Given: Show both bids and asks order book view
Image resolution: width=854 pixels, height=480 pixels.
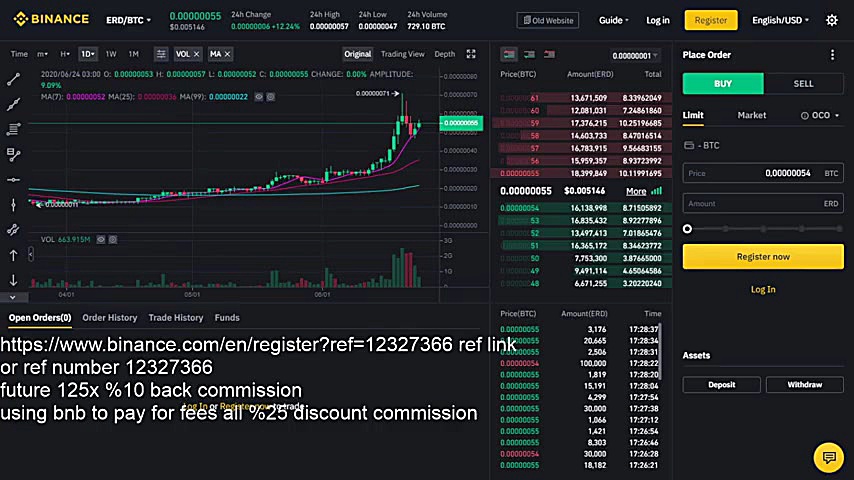Looking at the screenshot, I should tap(509, 54).
